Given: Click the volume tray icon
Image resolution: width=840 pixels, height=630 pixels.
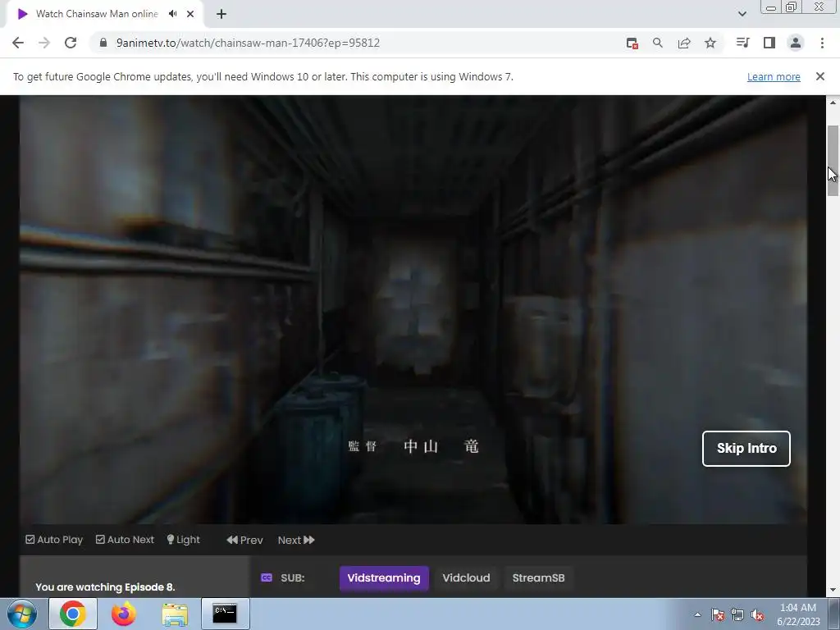Looking at the screenshot, I should (x=757, y=615).
